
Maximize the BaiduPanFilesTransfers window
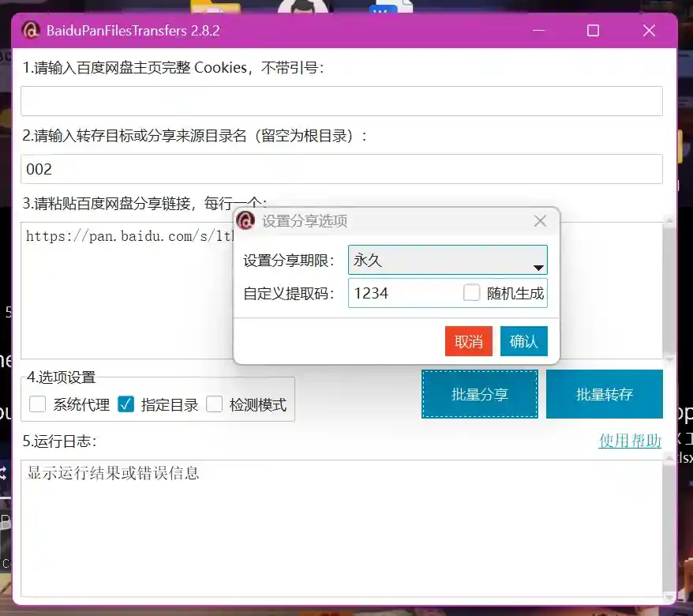(593, 31)
